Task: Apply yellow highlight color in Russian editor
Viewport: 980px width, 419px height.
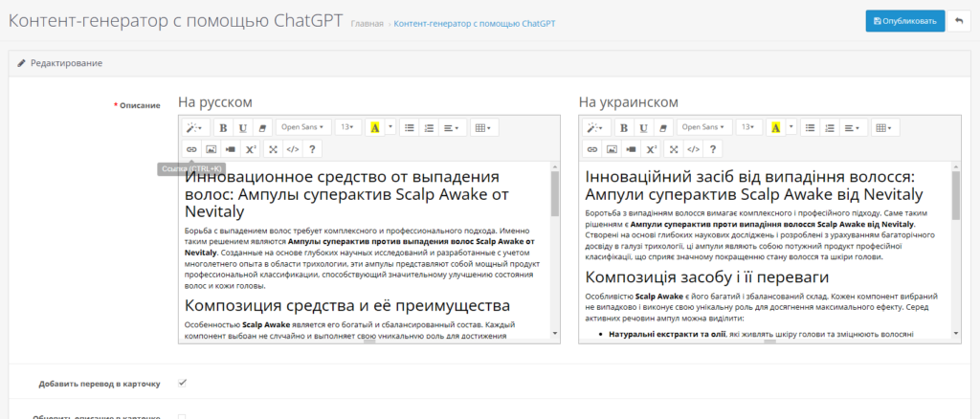Action: point(374,127)
